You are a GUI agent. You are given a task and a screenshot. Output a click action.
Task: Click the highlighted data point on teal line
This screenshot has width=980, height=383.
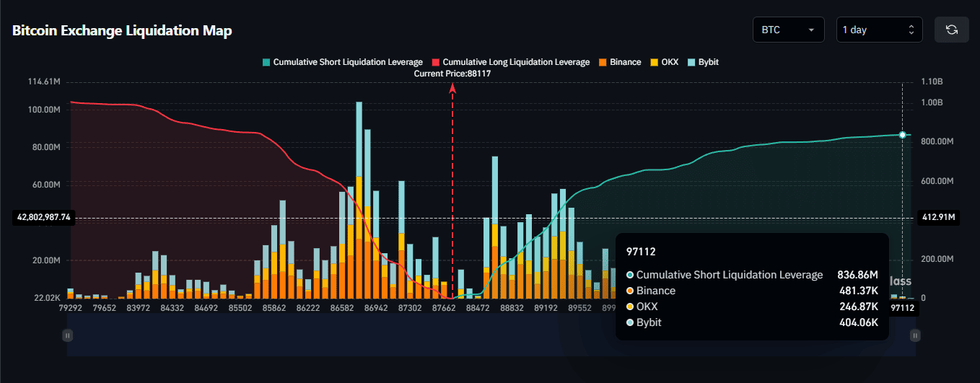(902, 135)
